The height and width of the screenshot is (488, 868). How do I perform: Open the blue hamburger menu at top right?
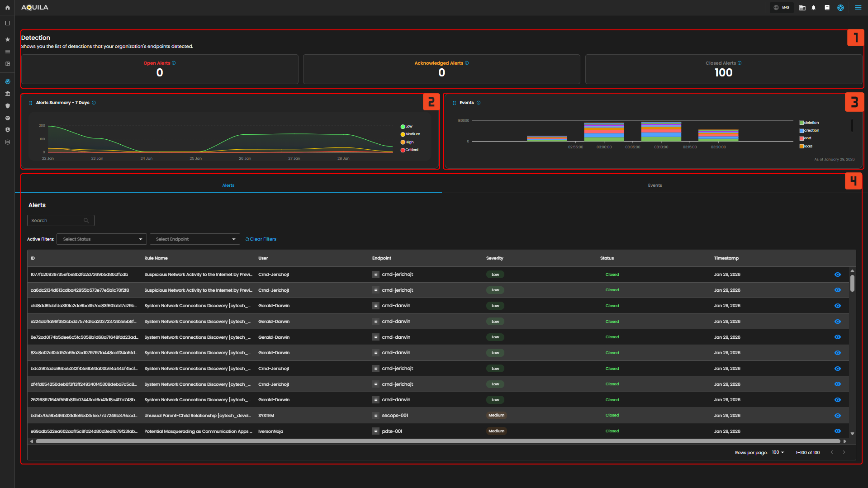coord(858,8)
